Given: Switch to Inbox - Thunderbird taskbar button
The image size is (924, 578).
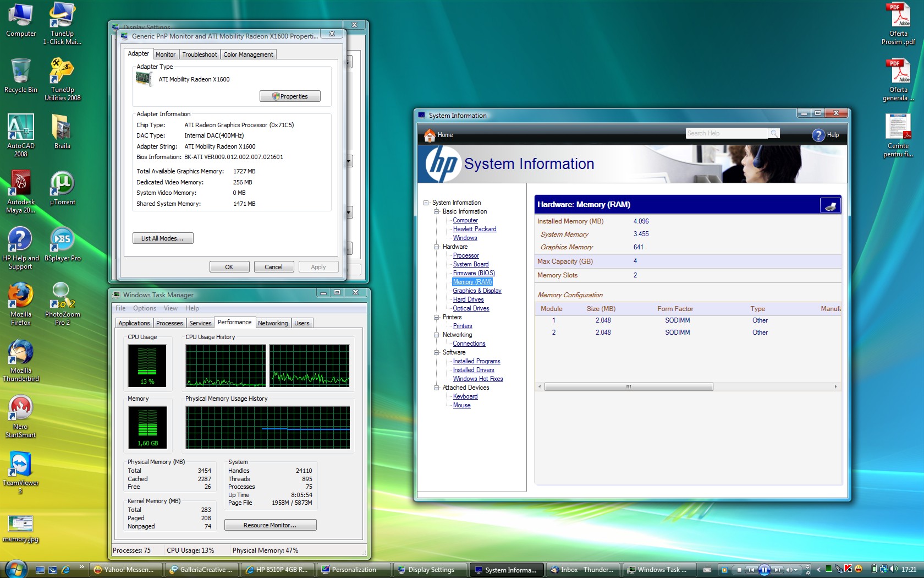Looking at the screenshot, I should pyautogui.click(x=584, y=570).
